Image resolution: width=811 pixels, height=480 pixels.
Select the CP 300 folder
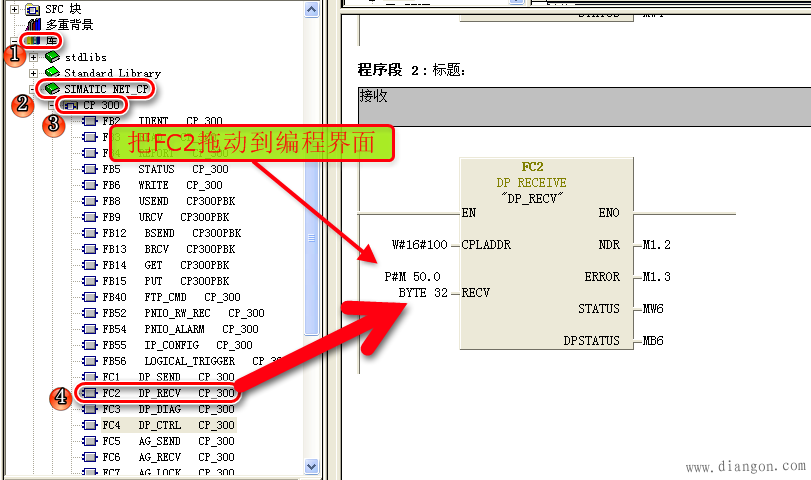(101, 105)
